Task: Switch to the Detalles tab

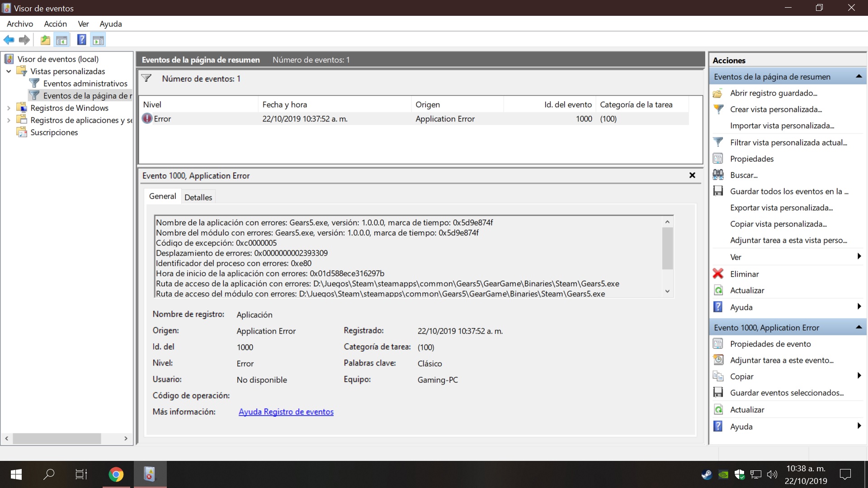Action: 198,197
